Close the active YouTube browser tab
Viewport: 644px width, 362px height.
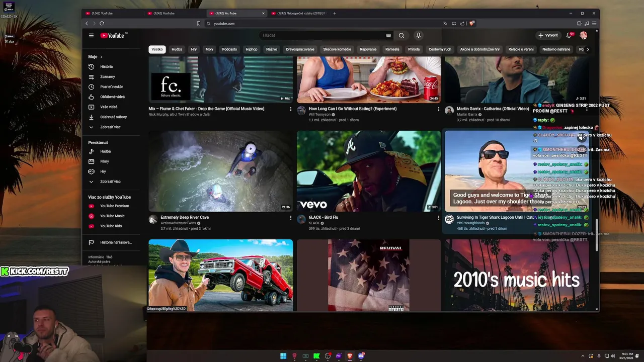point(263,13)
